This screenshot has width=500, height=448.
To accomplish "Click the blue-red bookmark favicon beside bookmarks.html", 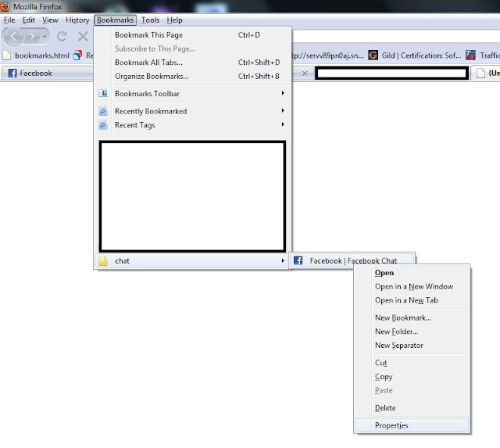I will [77, 56].
